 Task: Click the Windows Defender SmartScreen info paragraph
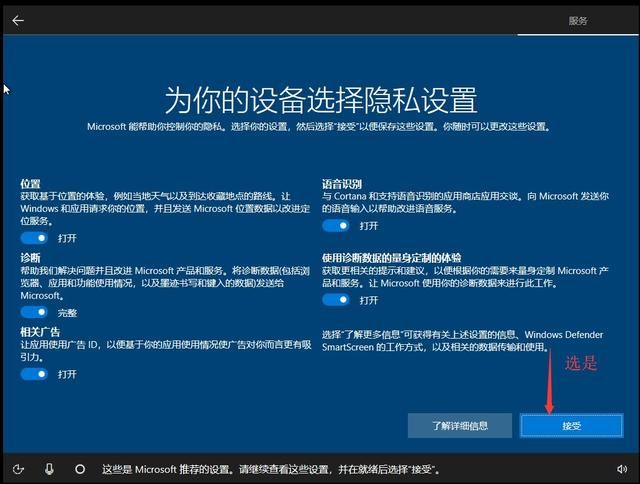point(462,341)
